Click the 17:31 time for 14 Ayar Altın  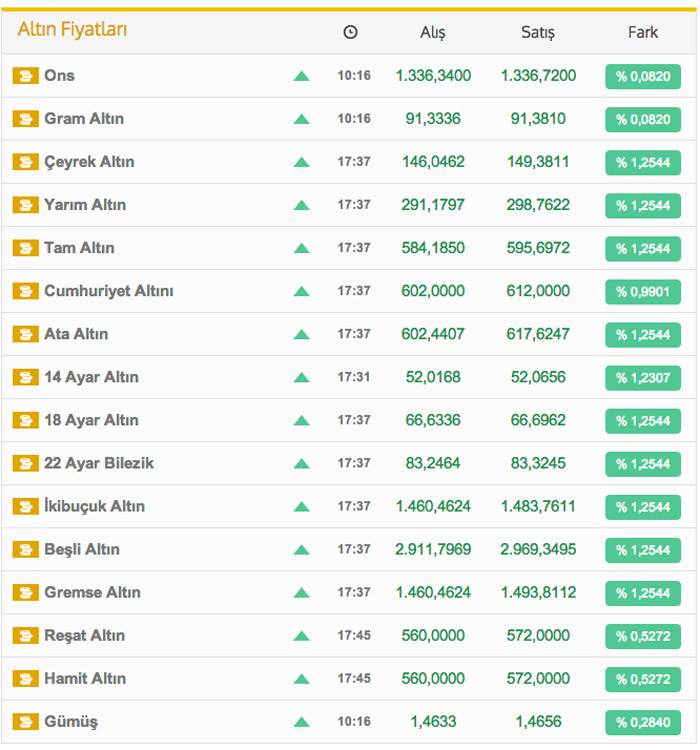354,377
